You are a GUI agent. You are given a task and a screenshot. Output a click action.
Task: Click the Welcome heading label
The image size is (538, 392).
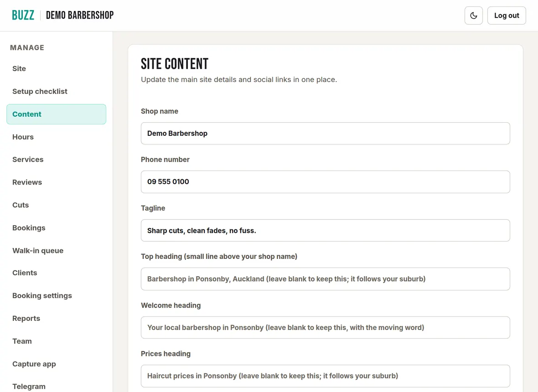coord(171,305)
